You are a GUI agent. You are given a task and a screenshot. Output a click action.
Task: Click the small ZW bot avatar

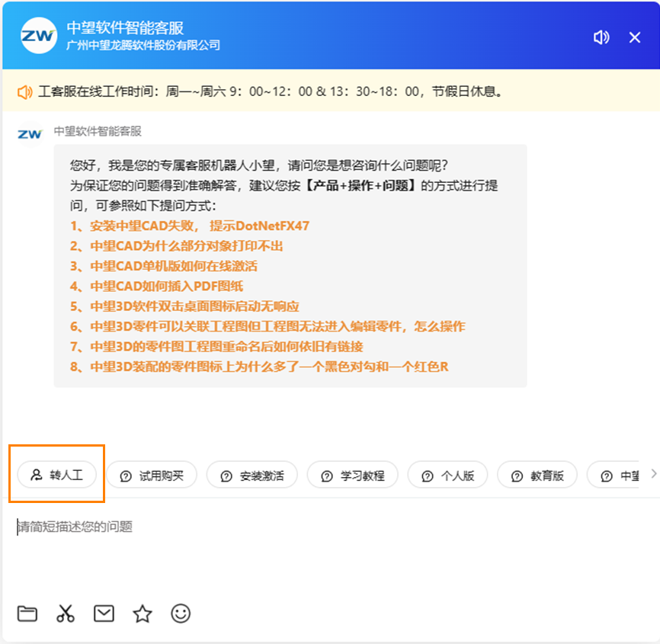pyautogui.click(x=30, y=134)
